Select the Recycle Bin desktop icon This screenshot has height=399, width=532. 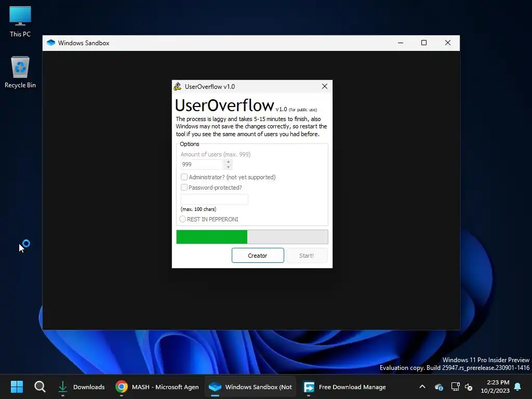point(20,72)
